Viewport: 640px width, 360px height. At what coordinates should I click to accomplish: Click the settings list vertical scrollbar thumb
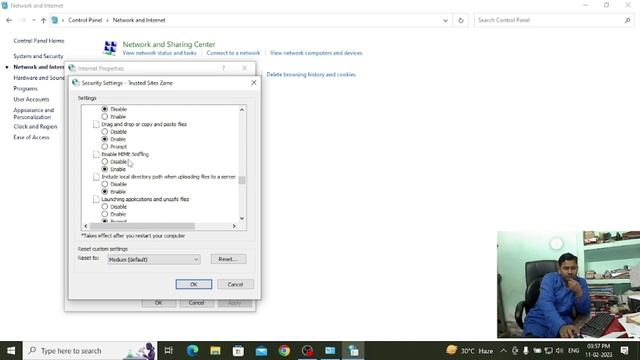242,180
